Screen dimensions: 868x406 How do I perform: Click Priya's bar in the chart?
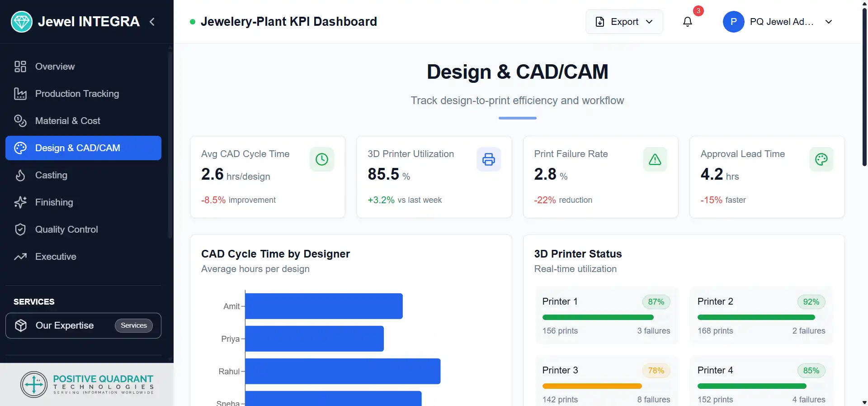point(314,339)
